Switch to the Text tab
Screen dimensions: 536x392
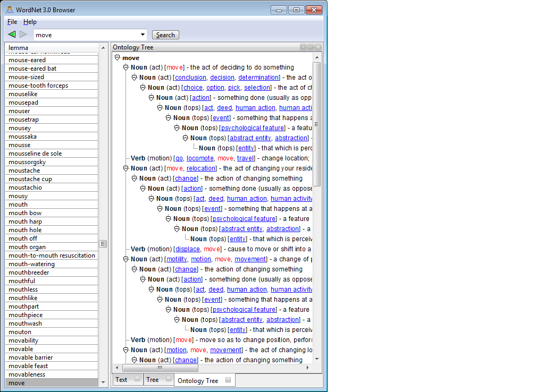(x=128, y=379)
